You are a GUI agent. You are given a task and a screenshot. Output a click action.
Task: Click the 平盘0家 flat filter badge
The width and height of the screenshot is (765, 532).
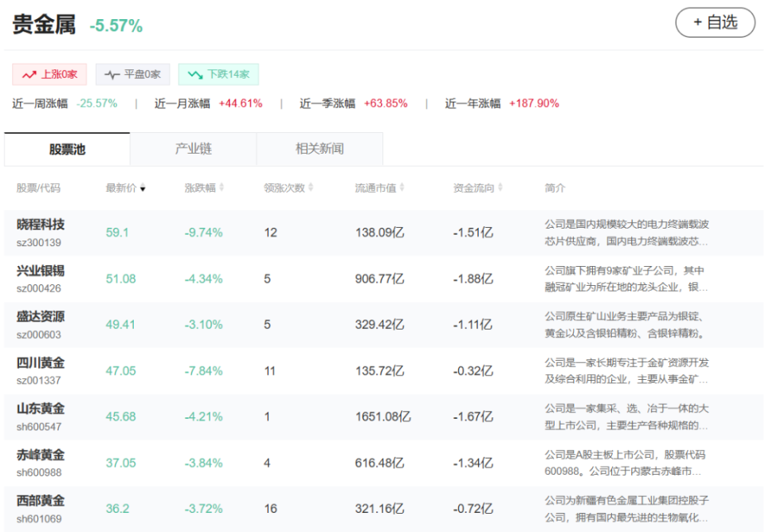132,75
